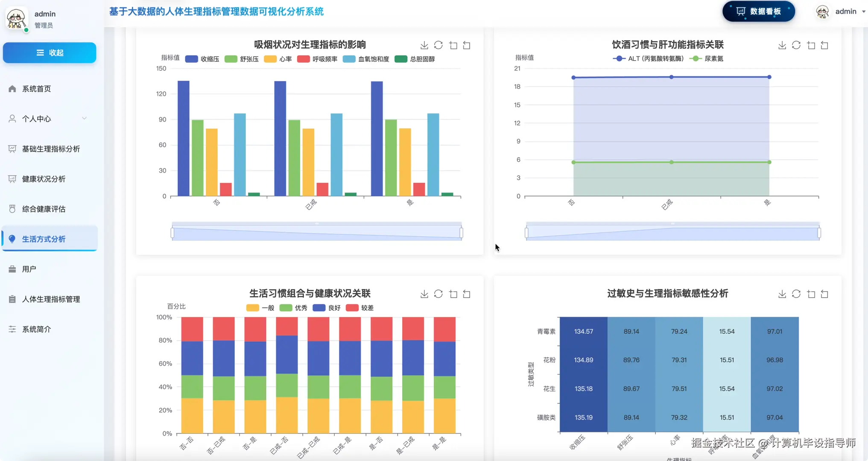Download the 吸烟状况对生理指标的影响 chart image
Image resolution: width=868 pixels, height=461 pixels.
[424, 45]
